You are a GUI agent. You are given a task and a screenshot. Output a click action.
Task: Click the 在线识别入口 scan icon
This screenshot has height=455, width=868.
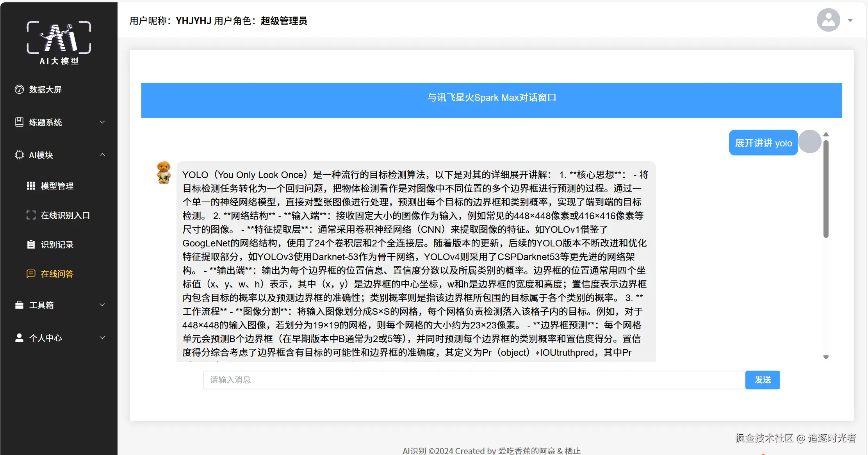(x=31, y=215)
